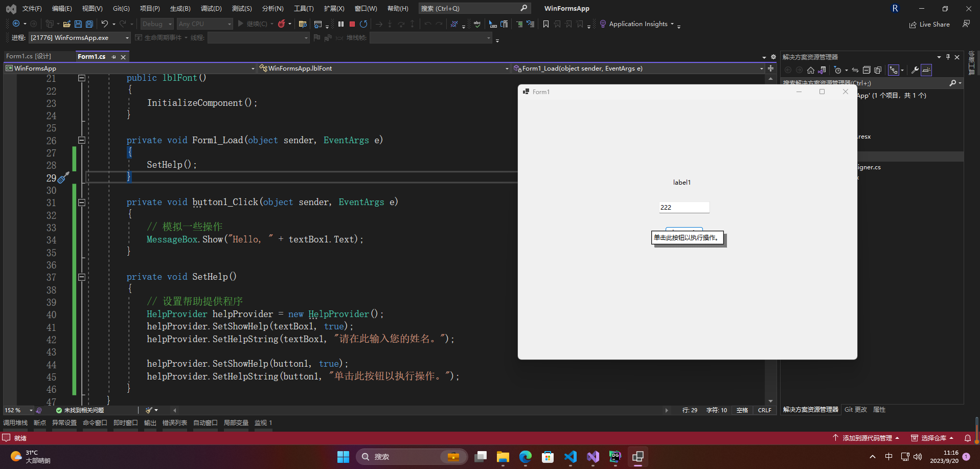This screenshot has height=469, width=980.
Task: Click the Find in Files folder-search icon
Action: (x=303, y=24)
